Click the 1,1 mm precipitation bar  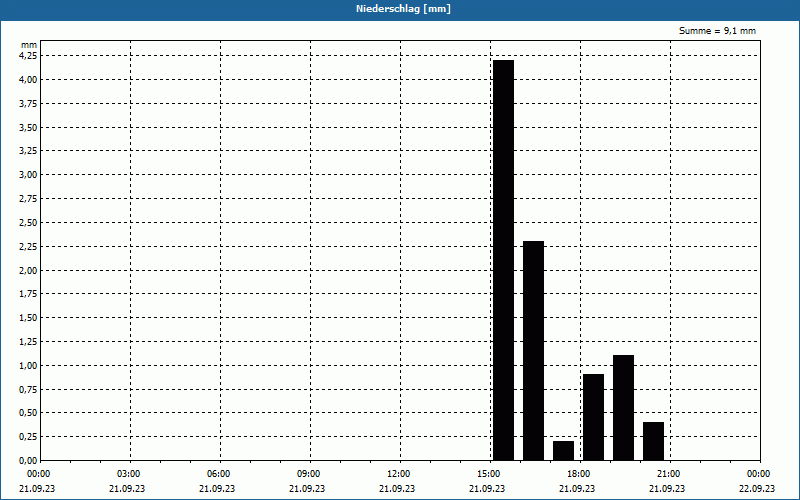[623, 408]
